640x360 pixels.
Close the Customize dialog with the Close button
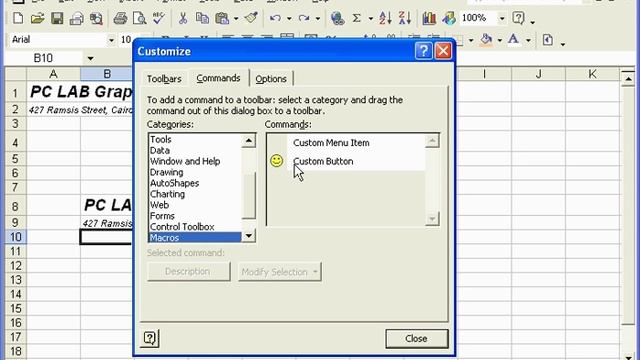416,338
